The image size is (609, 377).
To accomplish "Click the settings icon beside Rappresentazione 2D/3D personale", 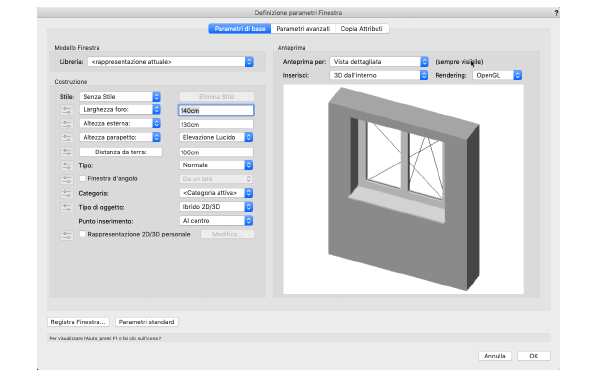I will click(67, 235).
